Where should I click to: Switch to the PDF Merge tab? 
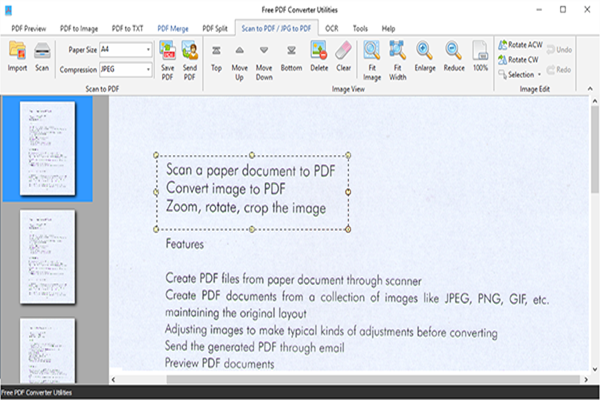point(174,28)
